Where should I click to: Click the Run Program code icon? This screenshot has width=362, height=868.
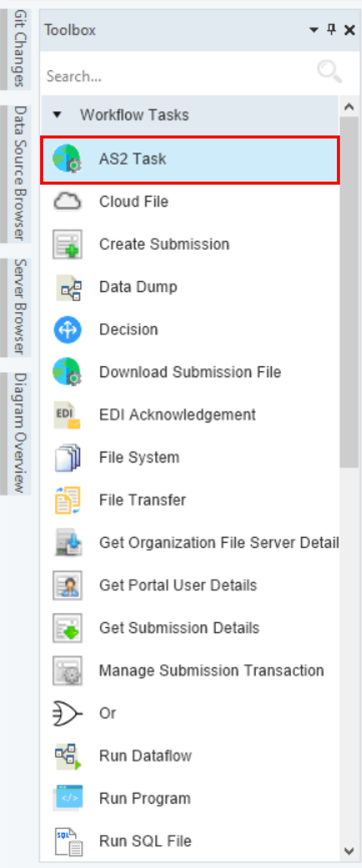click(68, 798)
